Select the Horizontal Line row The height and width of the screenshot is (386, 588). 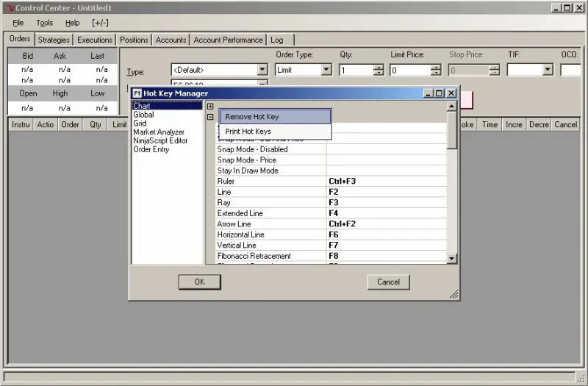[331, 235]
